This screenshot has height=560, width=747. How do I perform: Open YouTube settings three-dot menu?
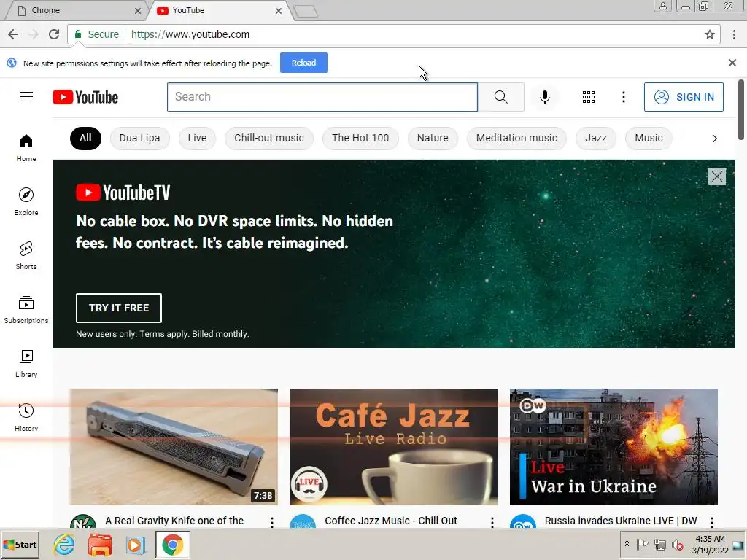tap(624, 97)
